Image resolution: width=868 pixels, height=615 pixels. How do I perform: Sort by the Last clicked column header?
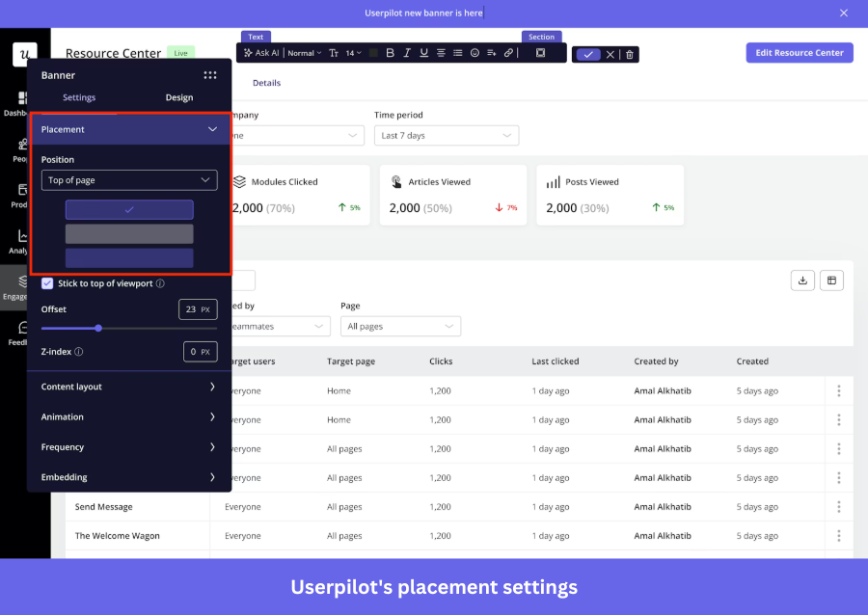point(556,361)
